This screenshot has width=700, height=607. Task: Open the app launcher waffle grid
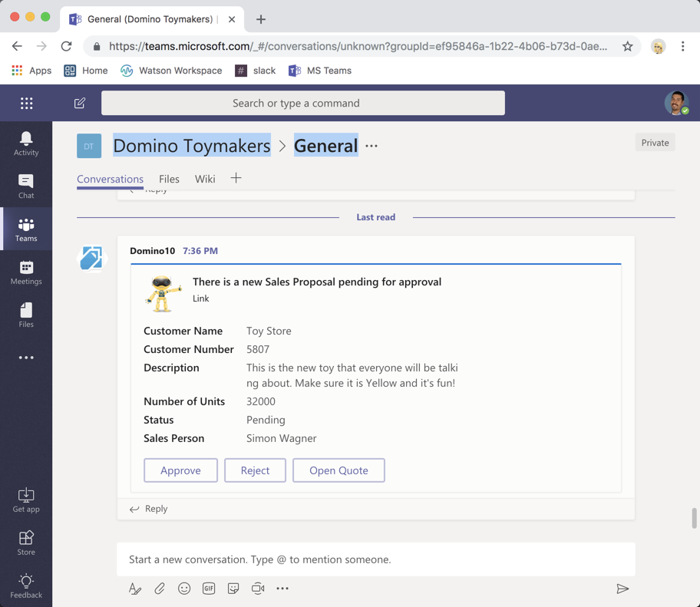26,103
